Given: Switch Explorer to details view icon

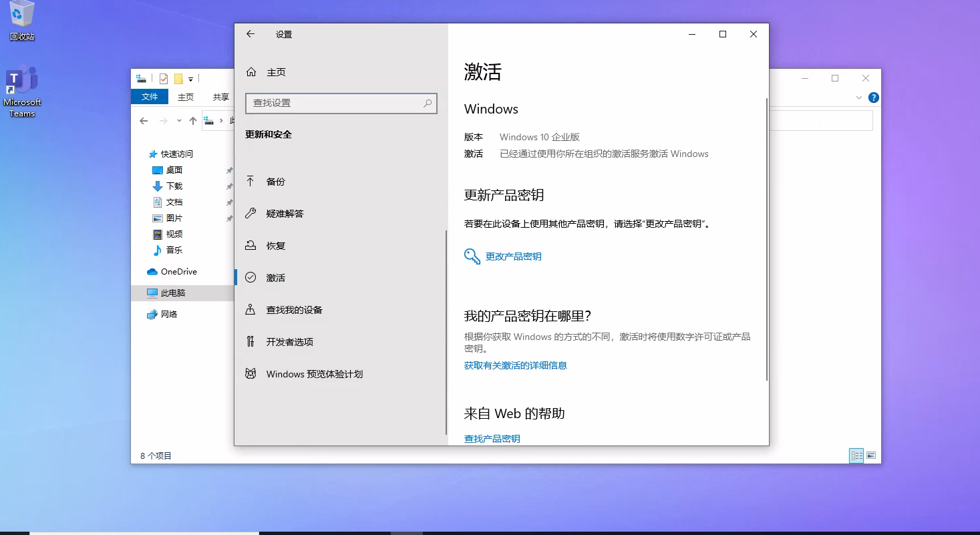Looking at the screenshot, I should (856, 456).
